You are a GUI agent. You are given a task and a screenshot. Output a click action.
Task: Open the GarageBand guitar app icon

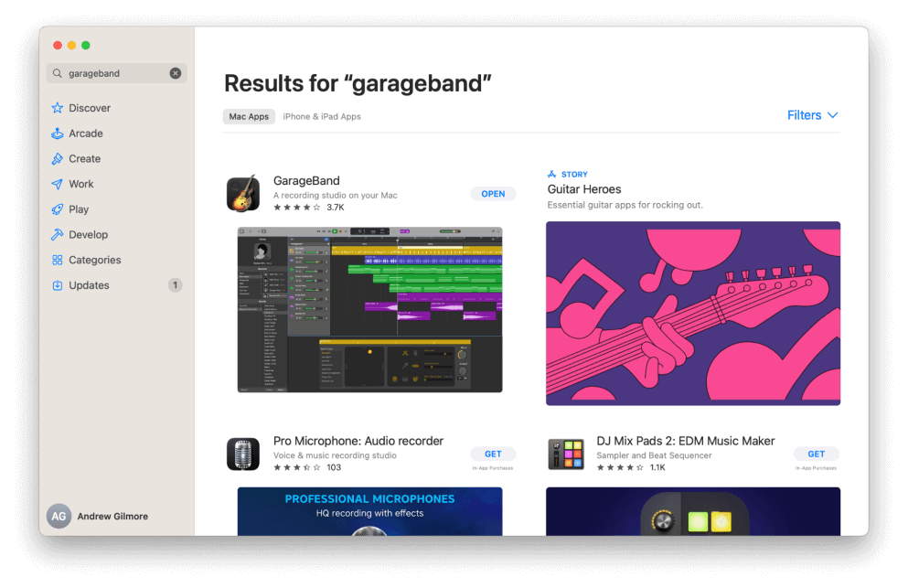tap(243, 194)
